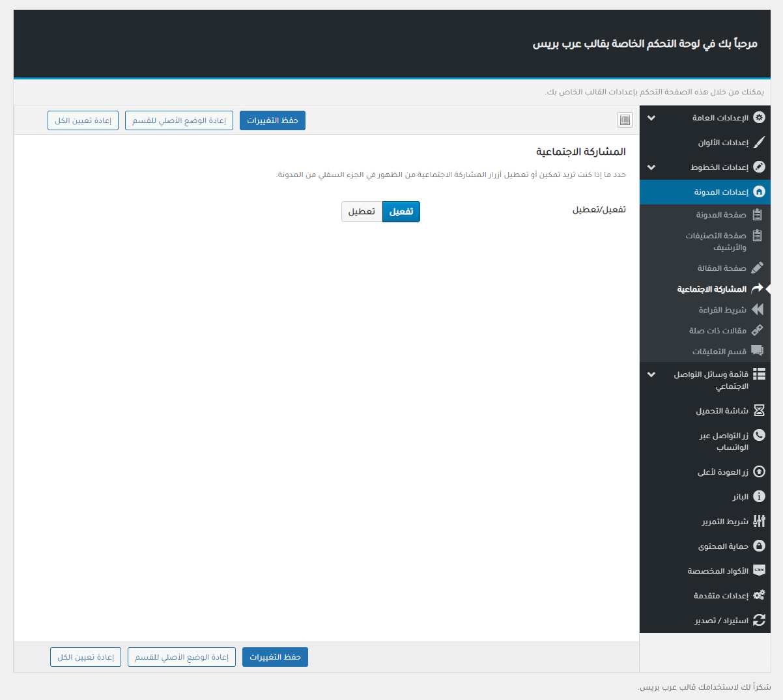783x700 pixels.
Task: Open the شريط القراءة submenu item
Action: click(722, 310)
